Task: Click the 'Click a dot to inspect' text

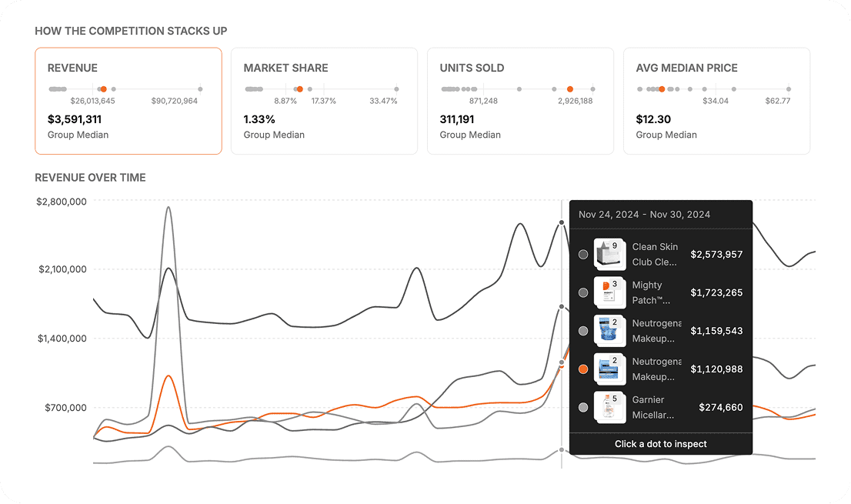Action: pos(660,444)
